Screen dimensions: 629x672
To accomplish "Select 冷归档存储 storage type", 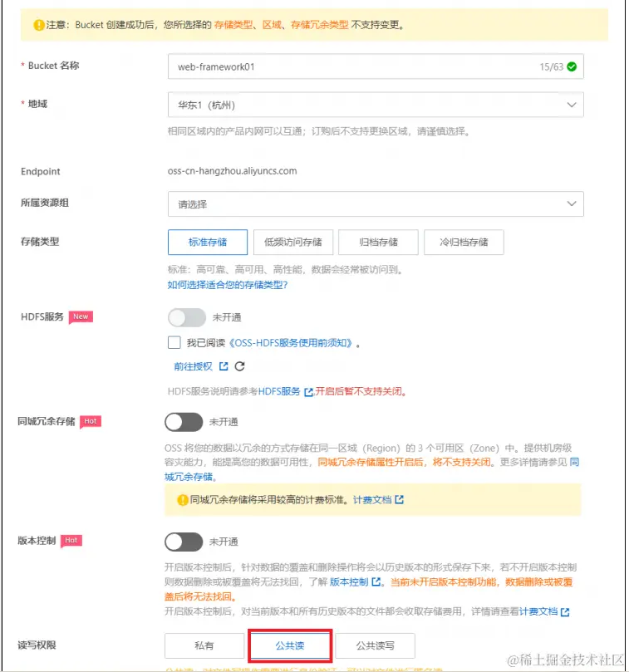I will (464, 243).
